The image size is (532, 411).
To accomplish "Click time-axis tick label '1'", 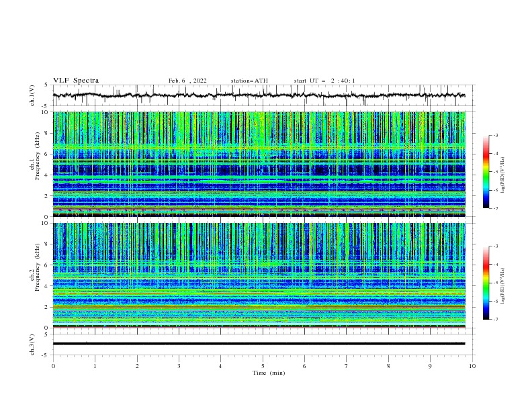I will pos(95,366).
